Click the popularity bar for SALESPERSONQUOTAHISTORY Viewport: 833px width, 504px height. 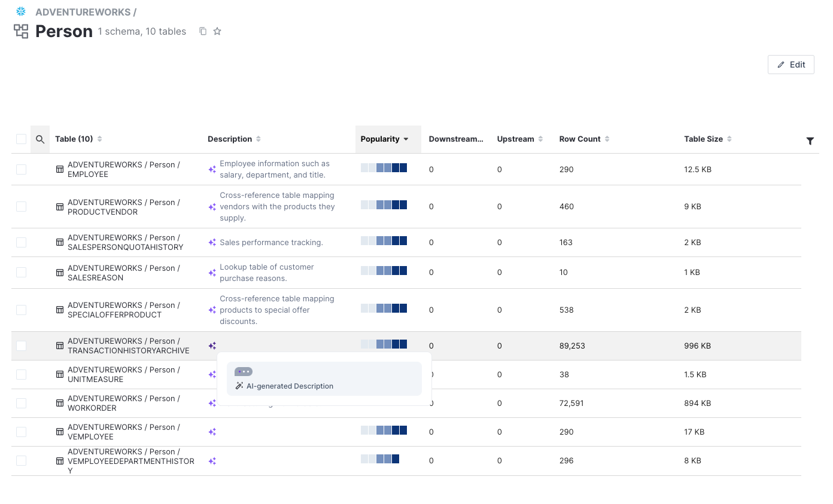click(x=384, y=241)
